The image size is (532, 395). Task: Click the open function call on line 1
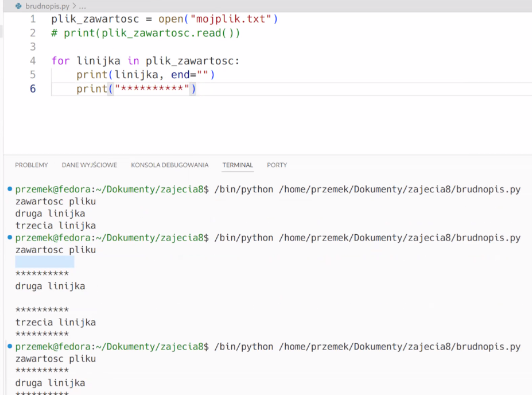pos(171,20)
